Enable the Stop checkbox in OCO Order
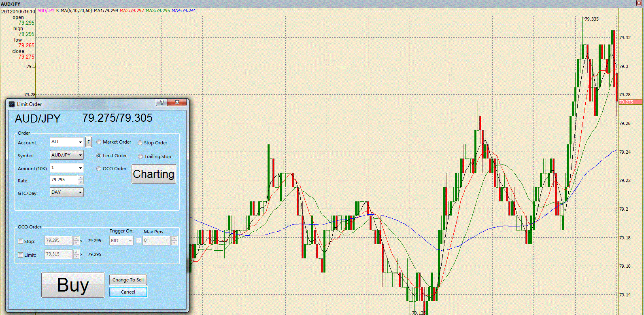This screenshot has width=644, height=315. coord(21,241)
